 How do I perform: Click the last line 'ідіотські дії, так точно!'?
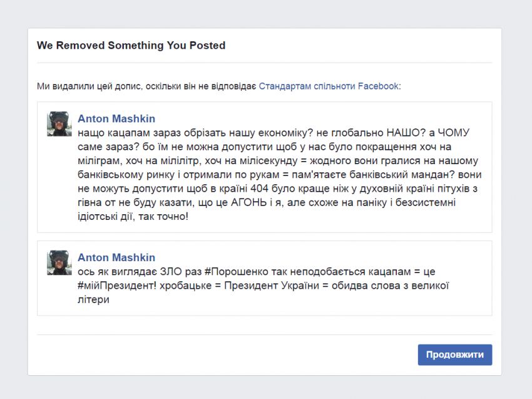click(x=133, y=216)
